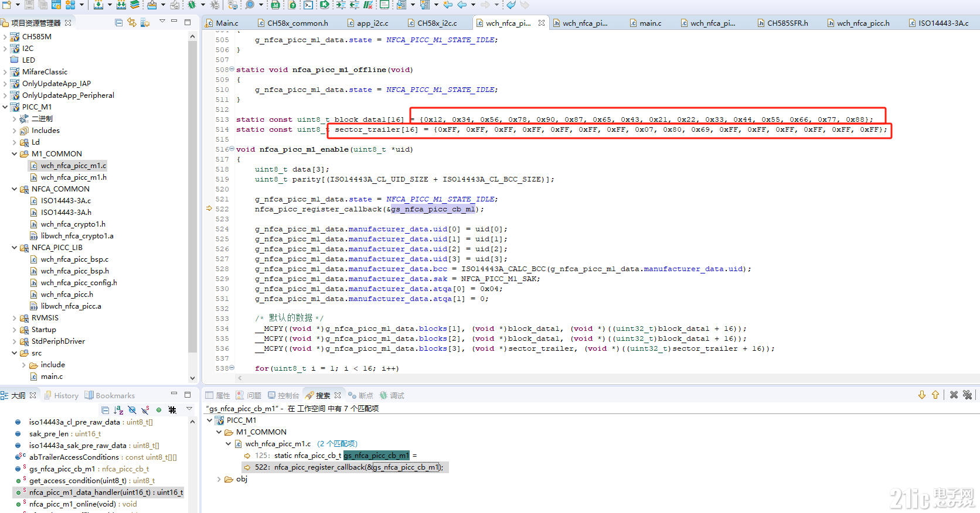The height and width of the screenshot is (513, 980).
Task: Select main.c under src folder
Action: tap(52, 376)
